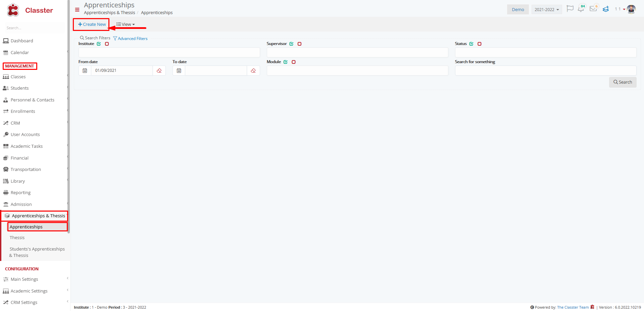
Task: Click the From date calendar icon
Action: click(x=85, y=71)
